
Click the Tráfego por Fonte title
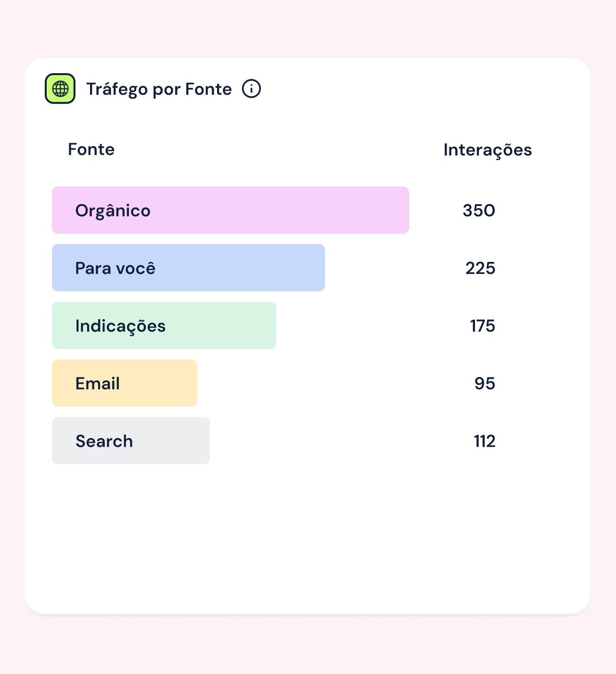click(x=159, y=89)
